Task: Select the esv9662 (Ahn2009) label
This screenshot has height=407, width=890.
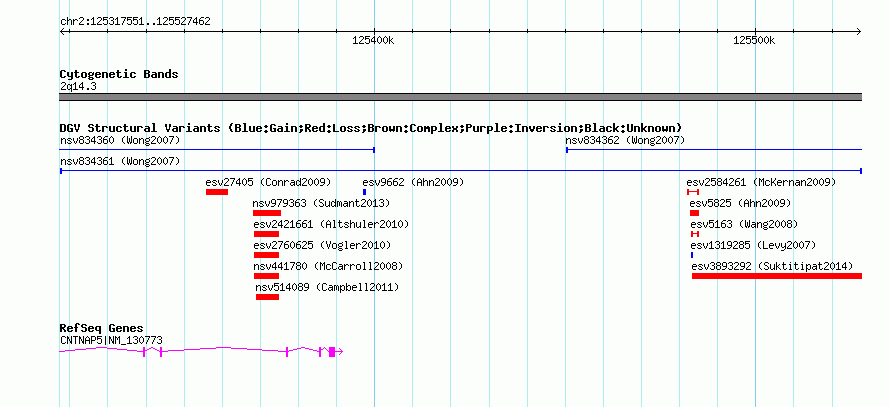Action: (x=413, y=182)
